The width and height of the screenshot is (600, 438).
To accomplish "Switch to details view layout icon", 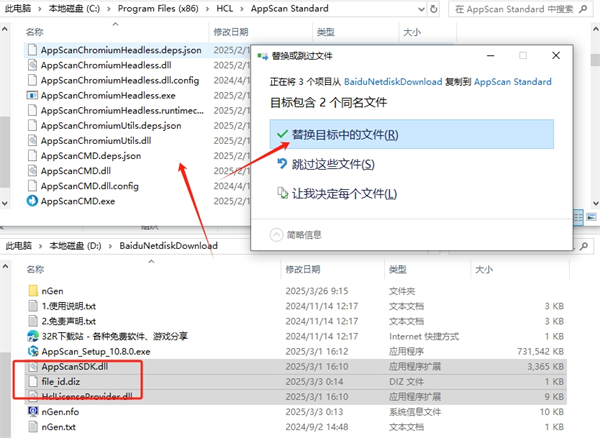I will (578, 217).
